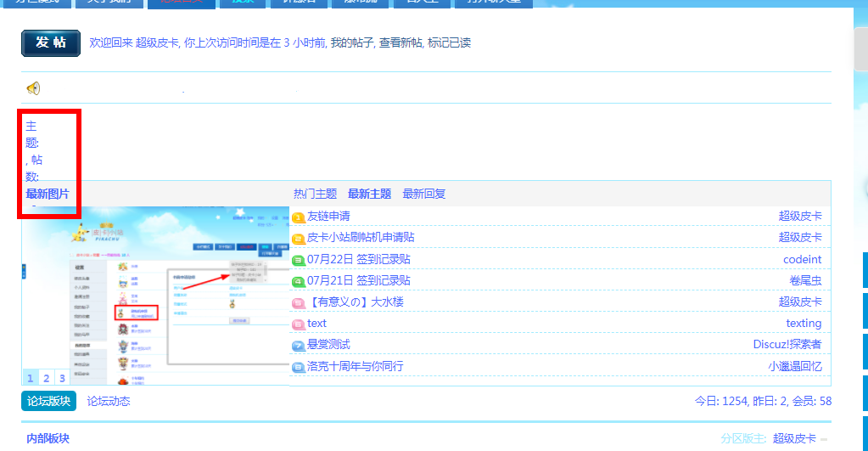Open author 超级皮卡 on 友链申请 row
The image size is (868, 451).
(x=800, y=216)
